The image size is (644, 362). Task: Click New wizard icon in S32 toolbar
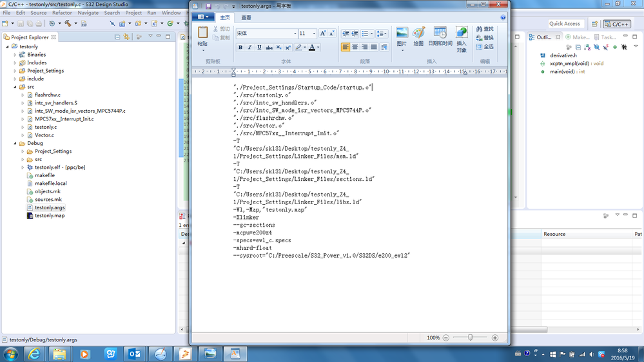coord(5,23)
